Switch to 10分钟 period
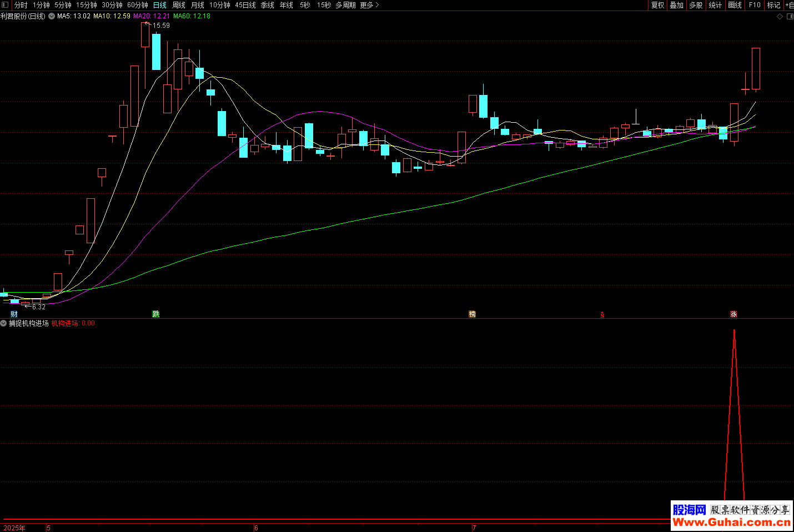The image size is (794, 532). pos(220,5)
